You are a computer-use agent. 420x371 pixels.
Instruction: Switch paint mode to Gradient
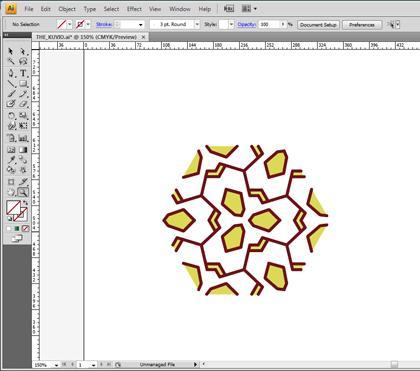pos(17,228)
